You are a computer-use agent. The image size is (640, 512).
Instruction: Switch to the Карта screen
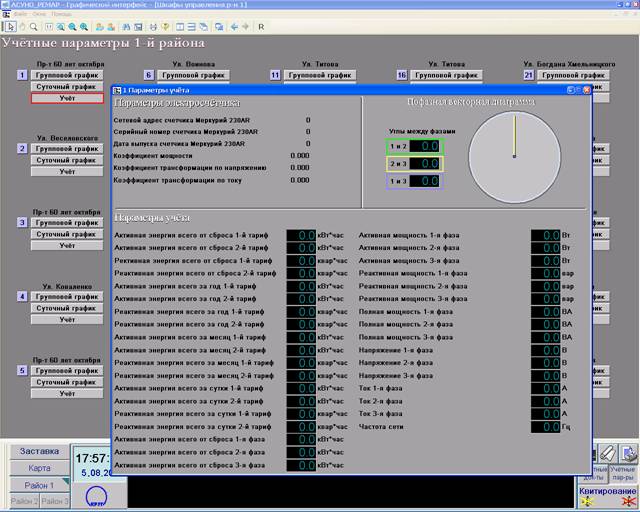(39, 468)
